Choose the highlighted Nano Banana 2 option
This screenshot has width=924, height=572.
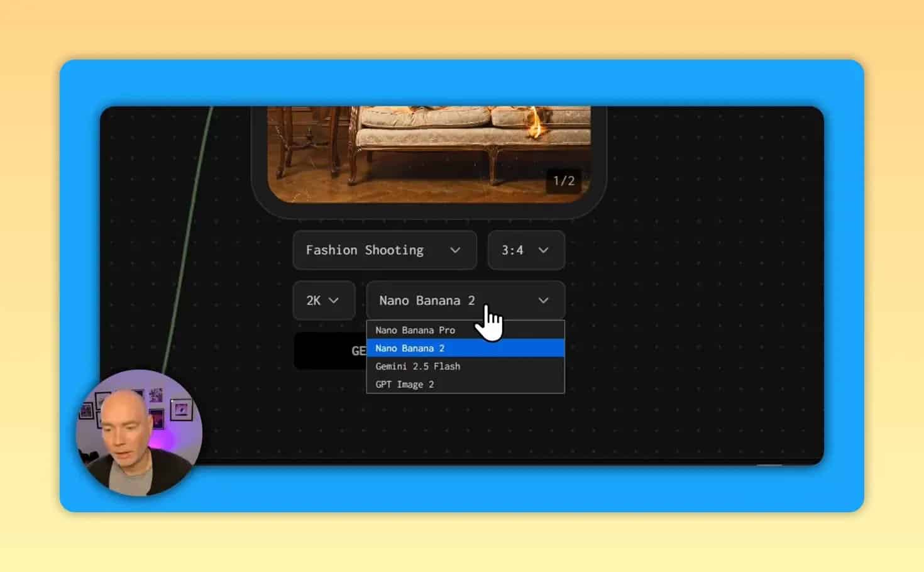465,348
